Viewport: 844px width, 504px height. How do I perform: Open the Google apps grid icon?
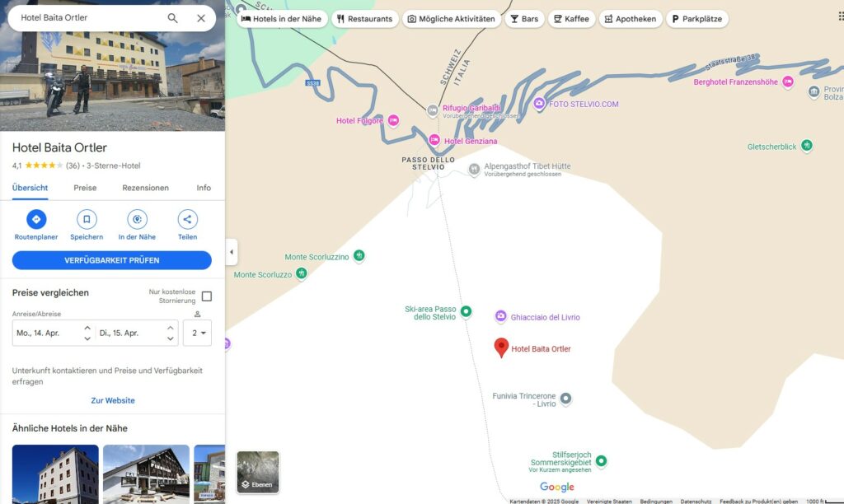[840, 16]
